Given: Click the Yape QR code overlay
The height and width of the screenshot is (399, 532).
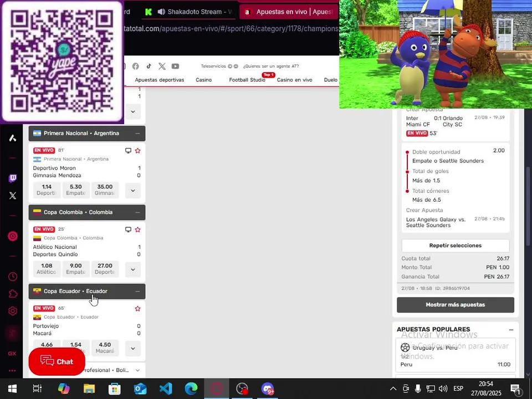Looking at the screenshot, I should [x=62, y=61].
